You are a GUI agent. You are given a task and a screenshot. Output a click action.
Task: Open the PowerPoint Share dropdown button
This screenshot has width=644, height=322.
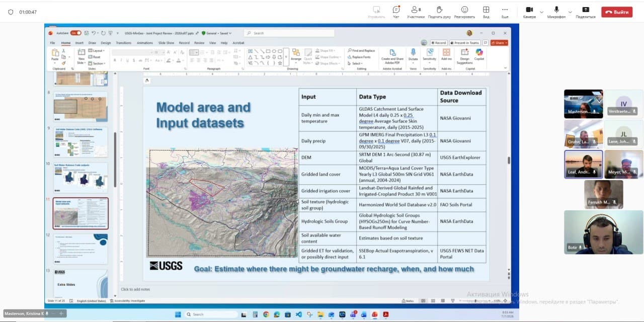[x=499, y=43]
